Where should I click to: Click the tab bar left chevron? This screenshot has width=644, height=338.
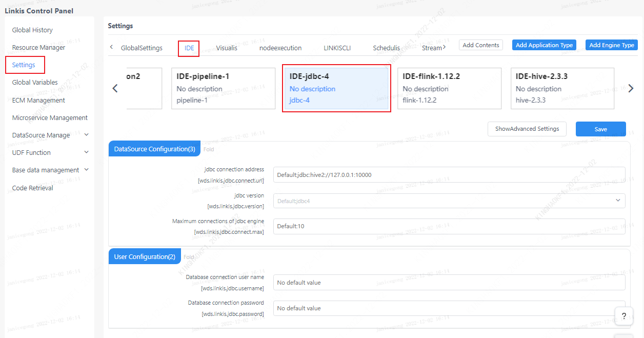click(112, 47)
